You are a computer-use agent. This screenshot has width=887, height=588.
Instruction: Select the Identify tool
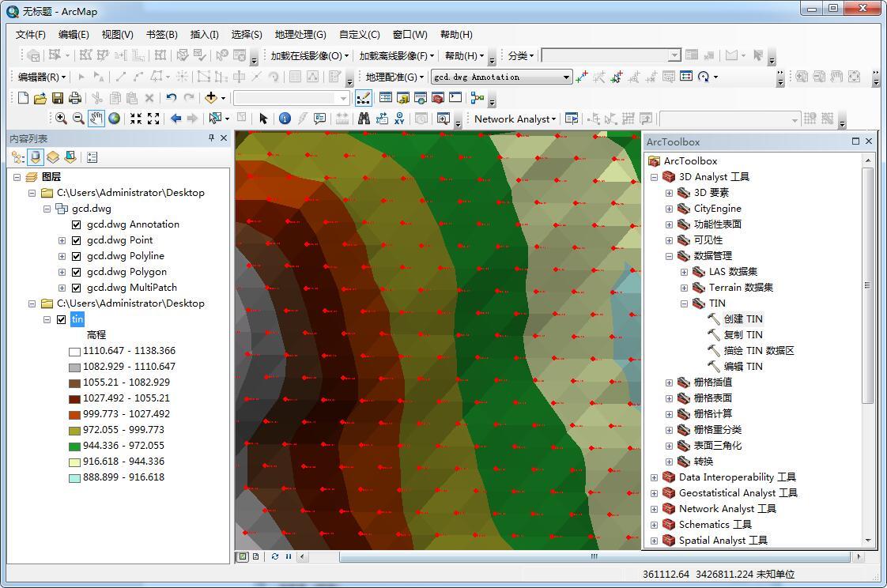[x=285, y=119]
